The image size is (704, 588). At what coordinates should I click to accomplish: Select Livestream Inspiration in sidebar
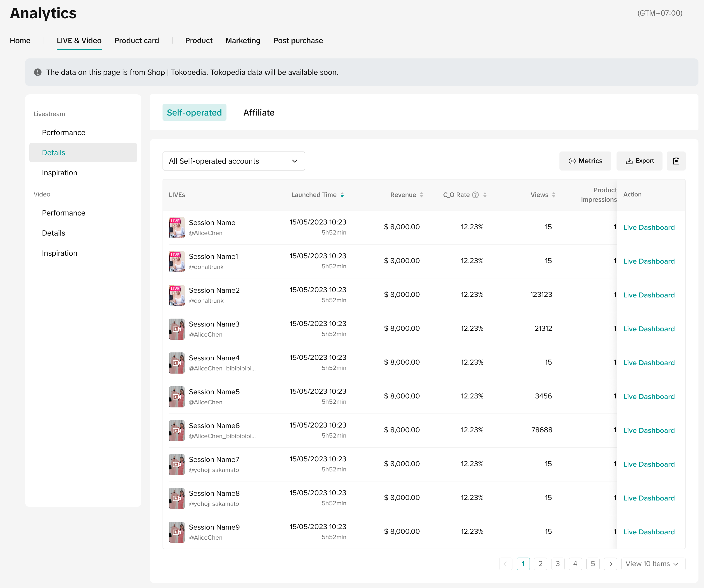click(60, 173)
